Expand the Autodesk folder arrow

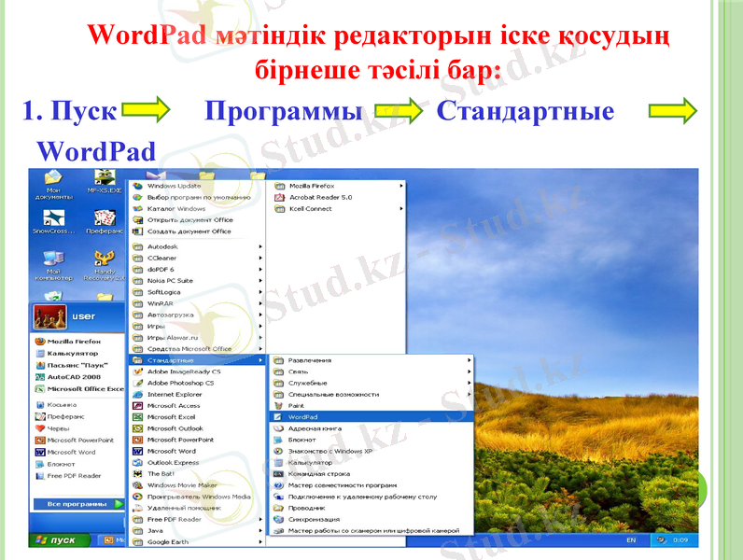tap(260, 246)
